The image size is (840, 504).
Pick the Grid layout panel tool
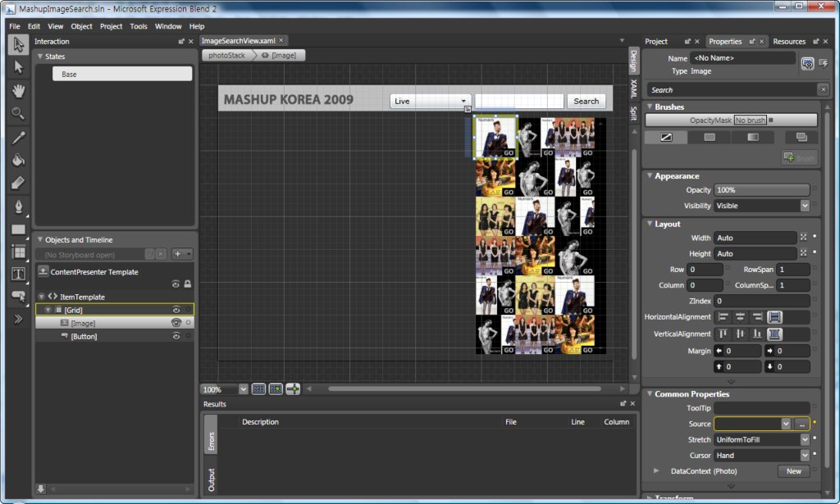pos(18,252)
